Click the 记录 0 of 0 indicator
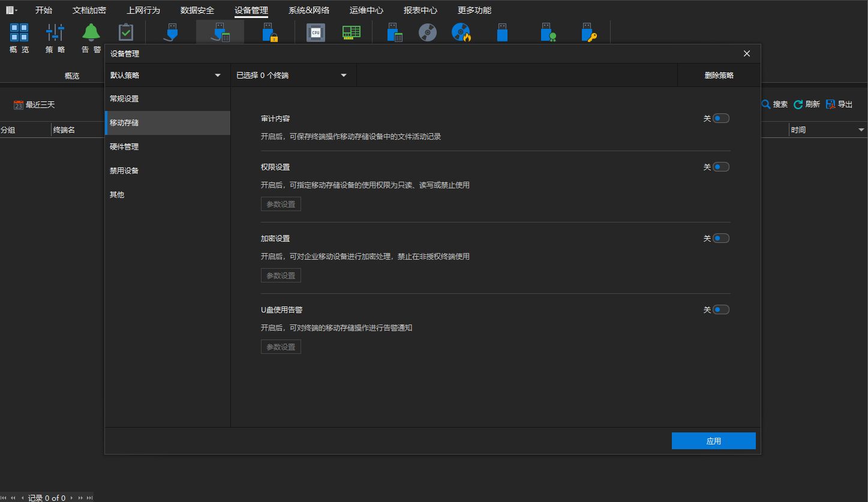This screenshot has height=502, width=868. (47, 498)
